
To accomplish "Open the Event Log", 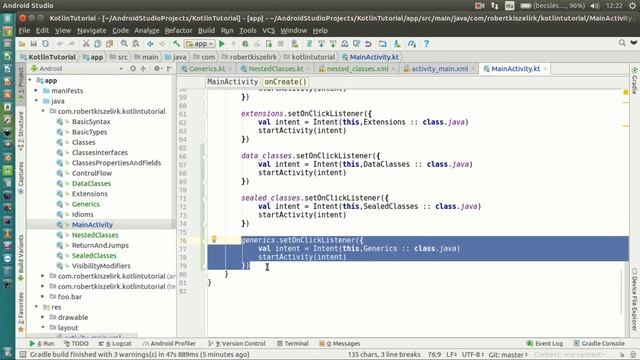I will 544,344.
